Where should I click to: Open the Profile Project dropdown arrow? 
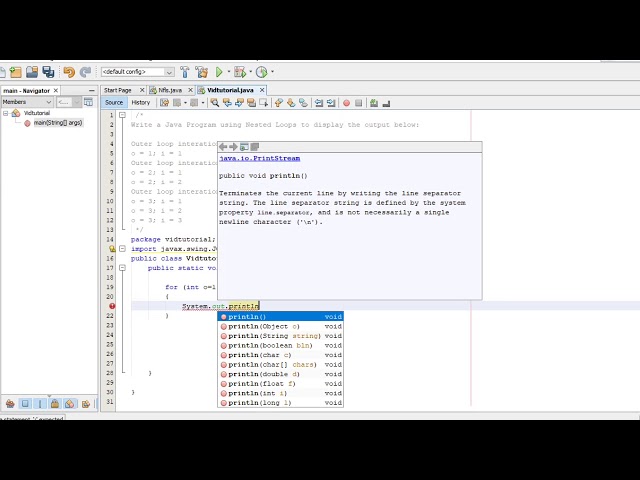point(272,72)
